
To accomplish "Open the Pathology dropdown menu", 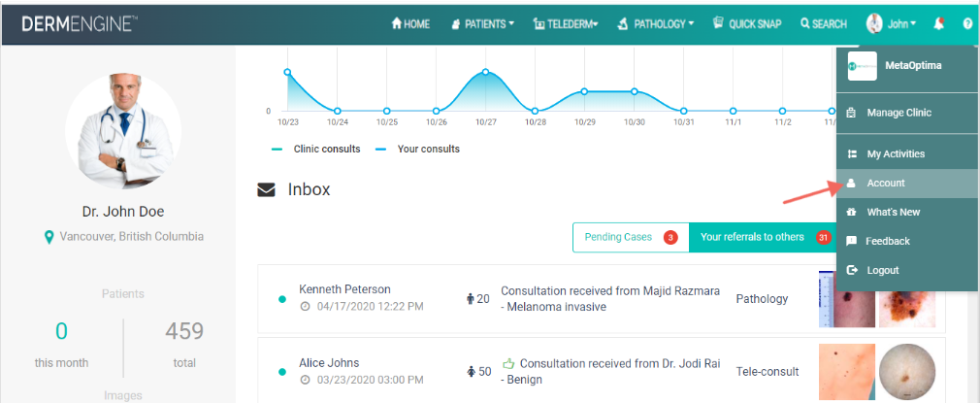I will 656,24.
